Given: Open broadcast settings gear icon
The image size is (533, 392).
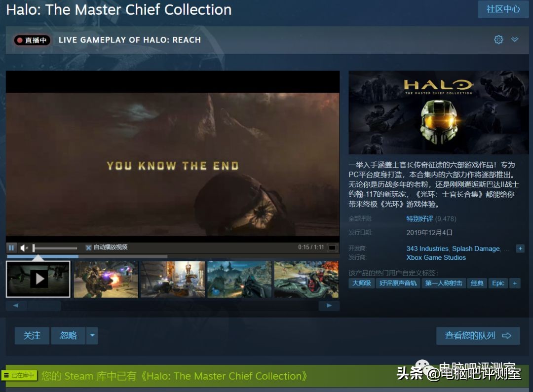Looking at the screenshot, I should [498, 39].
